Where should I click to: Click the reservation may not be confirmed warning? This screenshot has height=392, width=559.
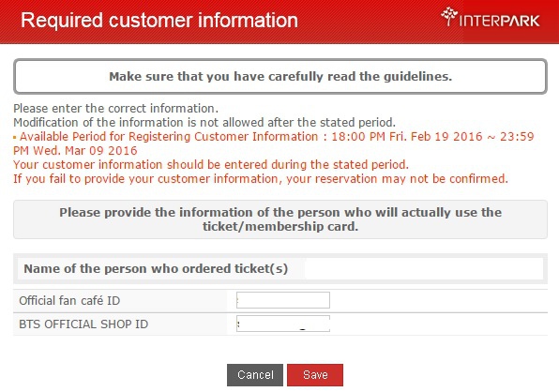pyautogui.click(x=261, y=179)
